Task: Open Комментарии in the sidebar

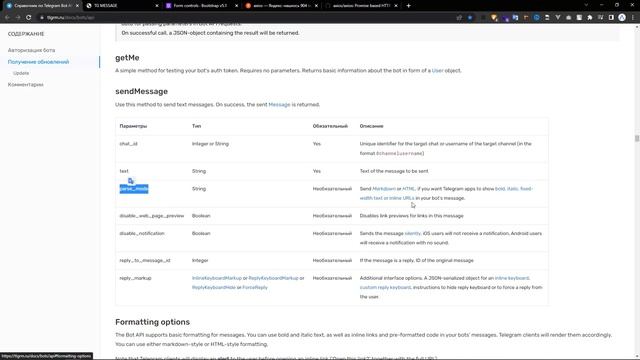Action: click(25, 84)
